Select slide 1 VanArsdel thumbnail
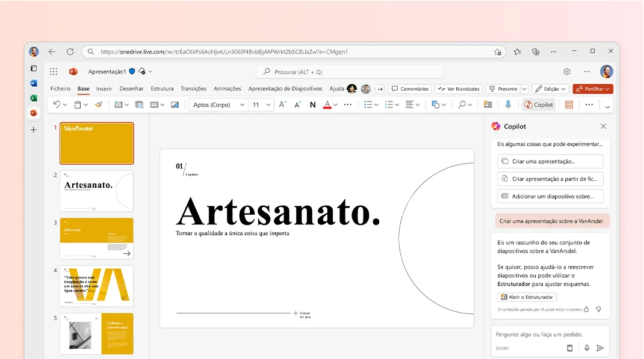Image resolution: width=644 pixels, height=359 pixels. point(96,143)
